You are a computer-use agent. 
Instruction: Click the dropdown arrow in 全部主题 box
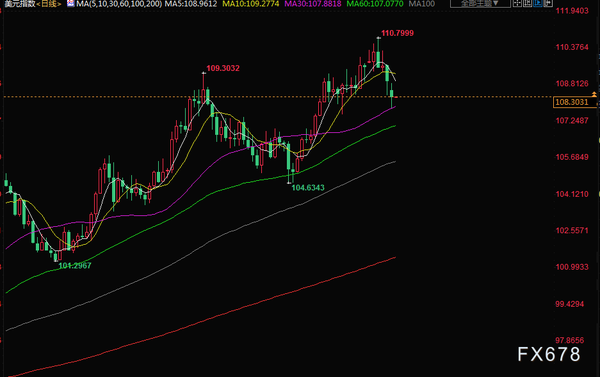pyautogui.click(x=496, y=3)
